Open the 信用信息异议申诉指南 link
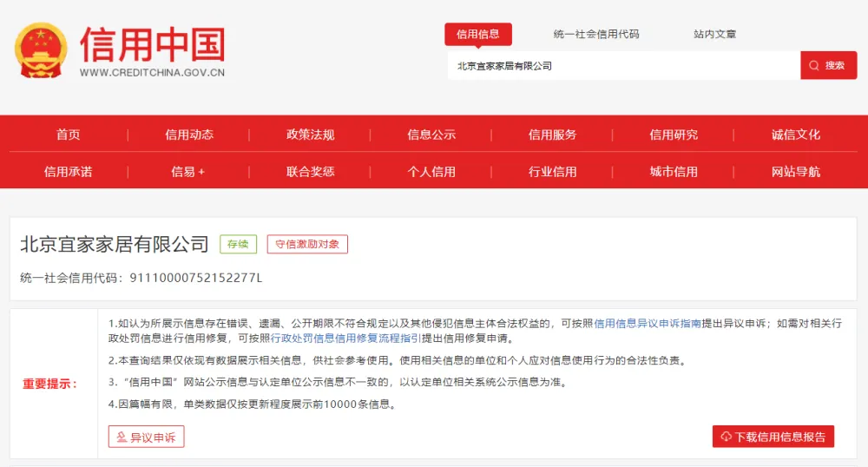This screenshot has width=868, height=467. point(648,323)
